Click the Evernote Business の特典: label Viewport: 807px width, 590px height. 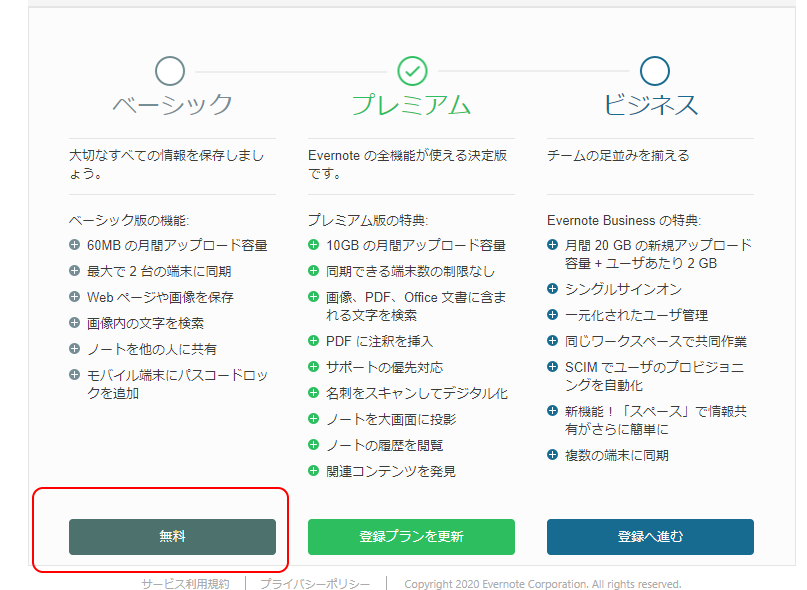pos(624,220)
